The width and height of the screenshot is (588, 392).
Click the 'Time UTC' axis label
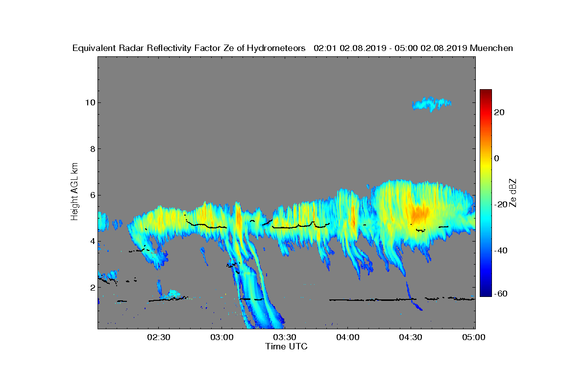pos(286,346)
